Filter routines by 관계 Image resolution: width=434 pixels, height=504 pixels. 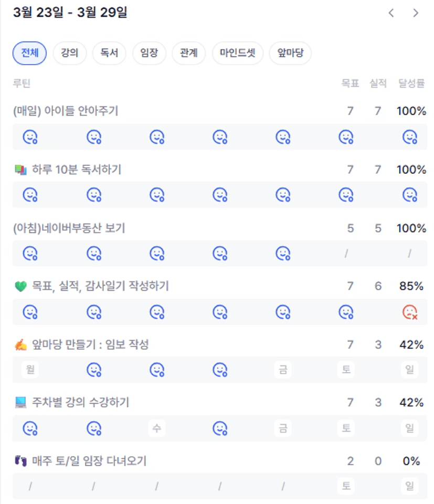[189, 53]
